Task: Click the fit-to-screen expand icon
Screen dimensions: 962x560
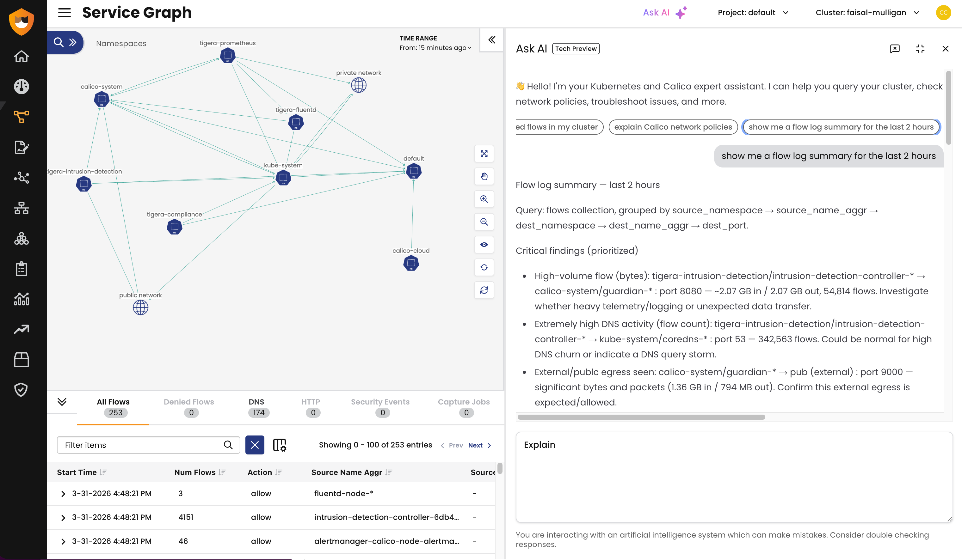Action: (484, 154)
